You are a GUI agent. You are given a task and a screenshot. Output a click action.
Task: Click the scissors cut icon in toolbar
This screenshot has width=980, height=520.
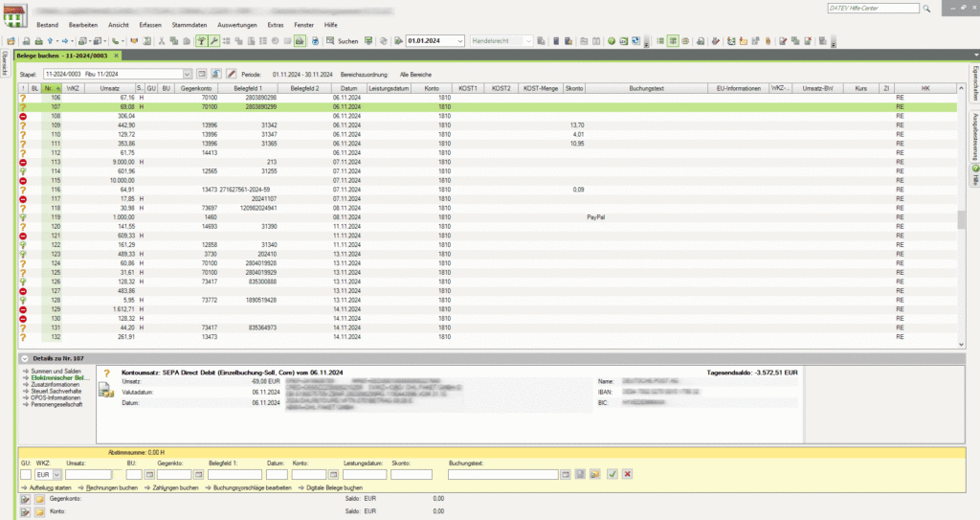[x=161, y=40]
